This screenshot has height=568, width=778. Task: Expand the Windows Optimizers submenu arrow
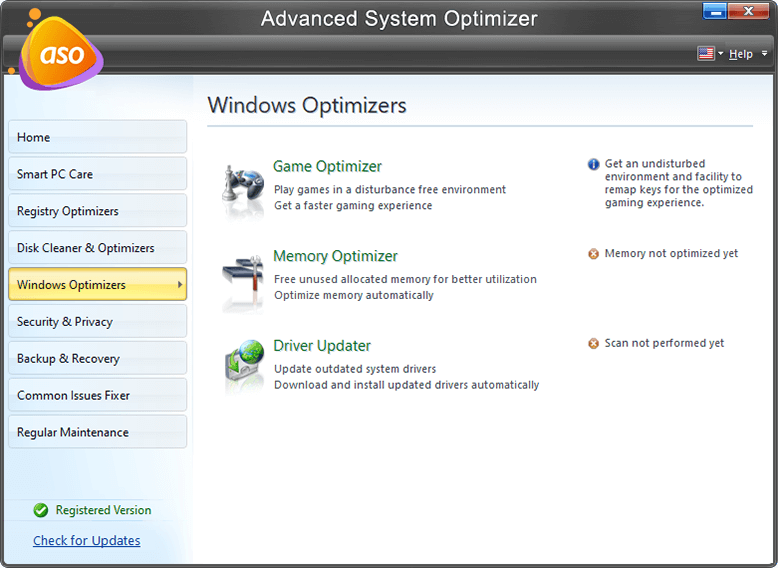[180, 284]
